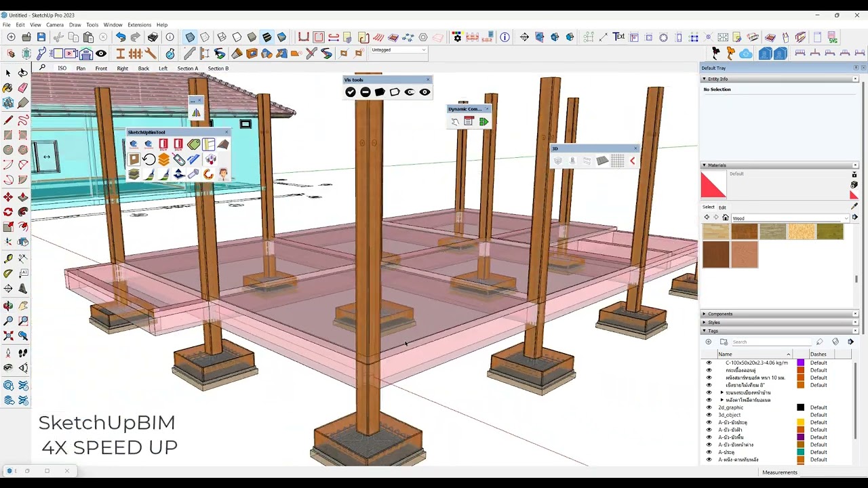The height and width of the screenshot is (488, 868).
Task: Switch to the Section A scene tab
Action: pyautogui.click(x=188, y=68)
